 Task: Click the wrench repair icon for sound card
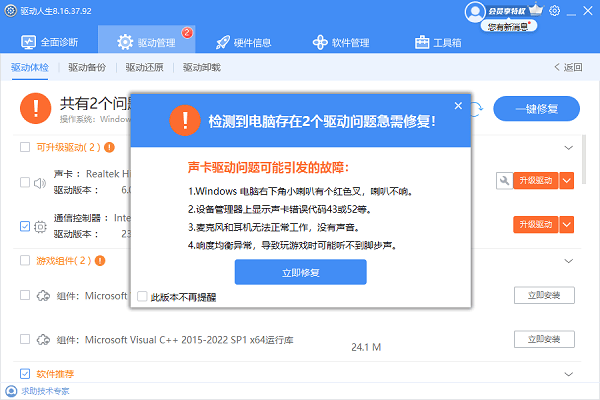503,180
